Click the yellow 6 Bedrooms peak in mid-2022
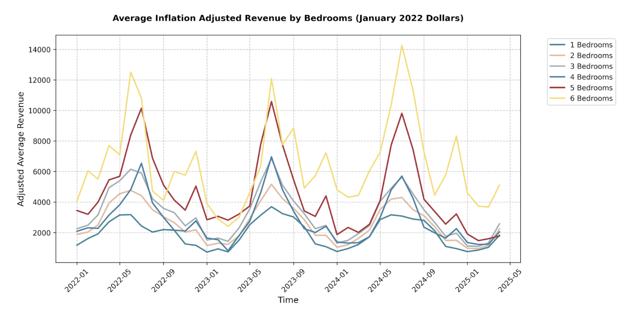The width and height of the screenshot is (644, 314). [x=131, y=72]
